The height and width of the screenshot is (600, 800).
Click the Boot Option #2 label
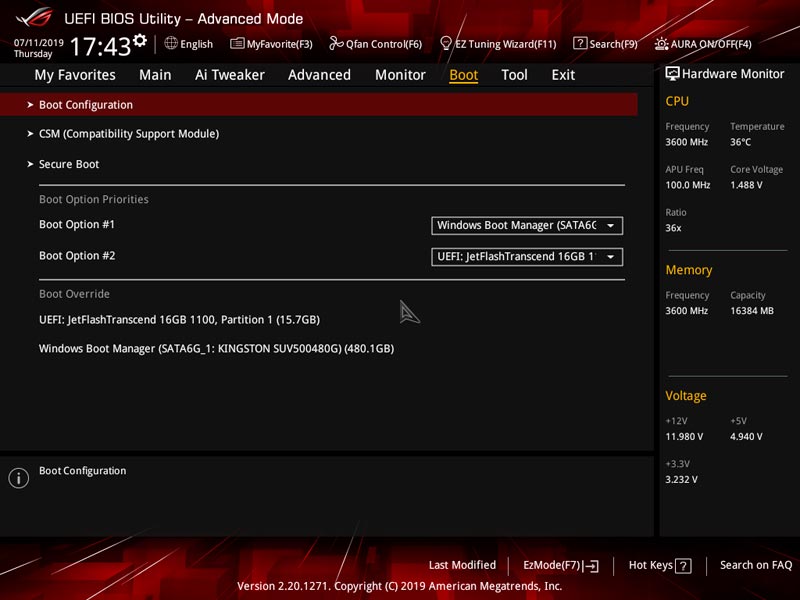click(x=77, y=256)
